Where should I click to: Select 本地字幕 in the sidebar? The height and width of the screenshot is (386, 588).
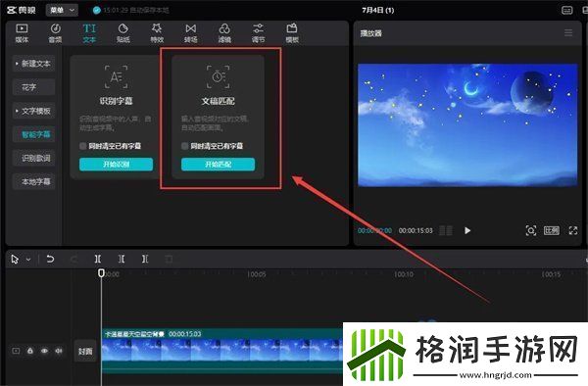pos(33,182)
